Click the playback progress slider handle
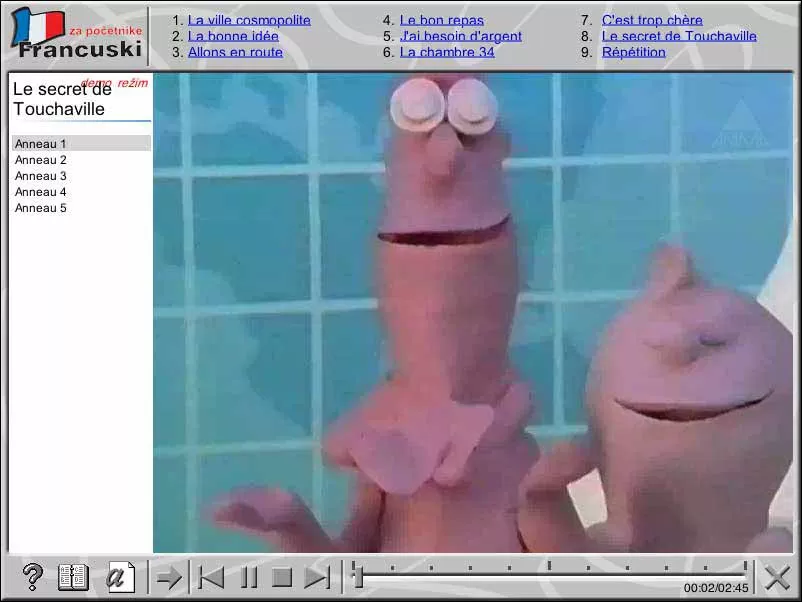 point(358,576)
